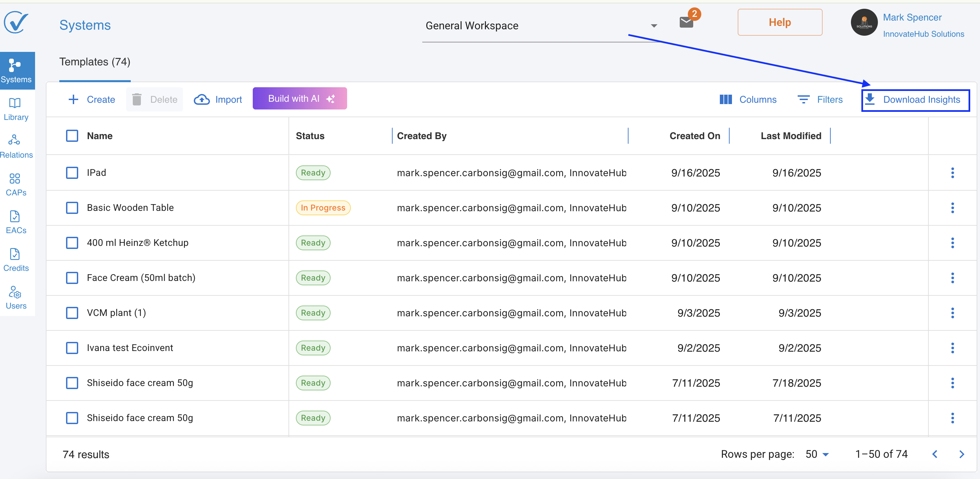This screenshot has height=479, width=980.
Task: Tick the VCM plant (1) checkbox
Action: (x=72, y=313)
